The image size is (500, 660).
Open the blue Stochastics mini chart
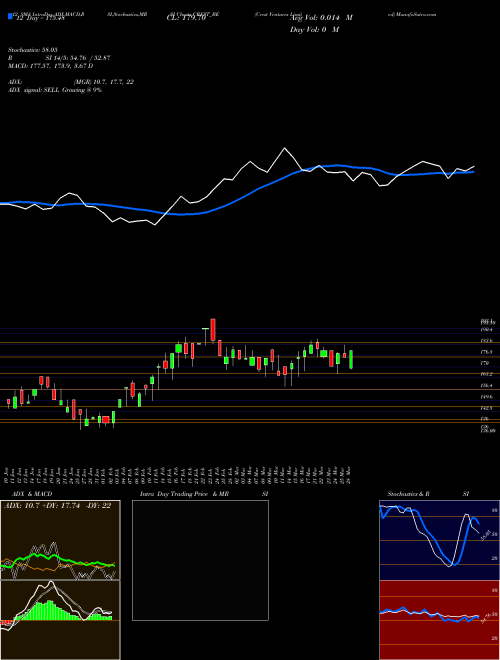(439, 540)
